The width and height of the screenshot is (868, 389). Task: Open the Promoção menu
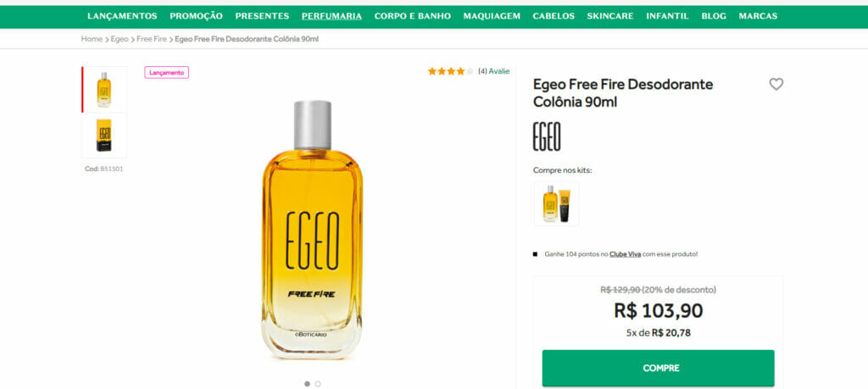point(196,16)
